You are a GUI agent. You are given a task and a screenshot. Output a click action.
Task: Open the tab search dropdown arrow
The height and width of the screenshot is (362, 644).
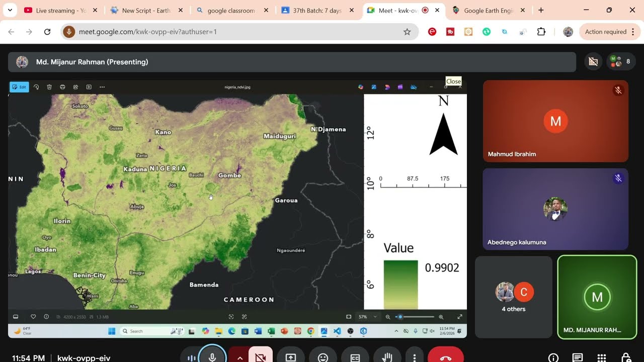coord(10,10)
